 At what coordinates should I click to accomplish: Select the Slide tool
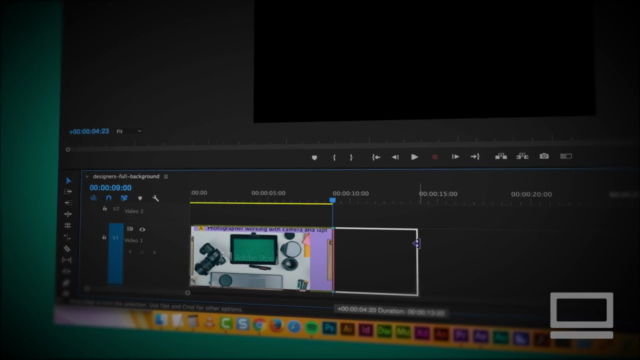point(67,271)
